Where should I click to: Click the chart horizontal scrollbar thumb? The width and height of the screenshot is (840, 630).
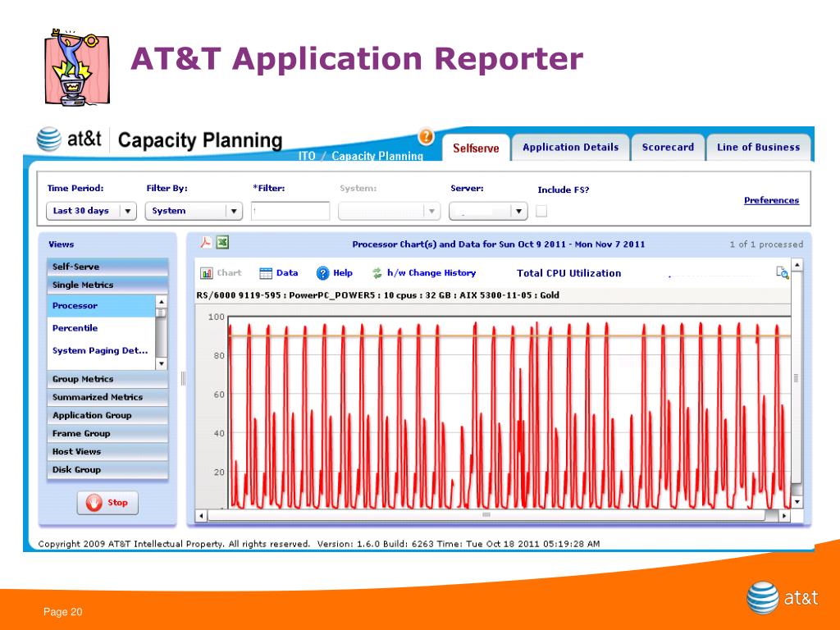pyautogui.click(x=486, y=515)
